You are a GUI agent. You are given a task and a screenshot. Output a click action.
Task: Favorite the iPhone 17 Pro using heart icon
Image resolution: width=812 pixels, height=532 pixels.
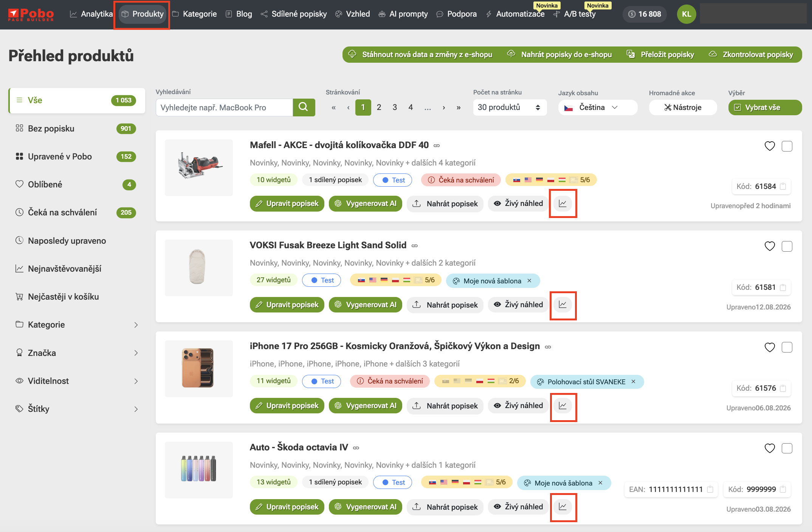tap(770, 347)
